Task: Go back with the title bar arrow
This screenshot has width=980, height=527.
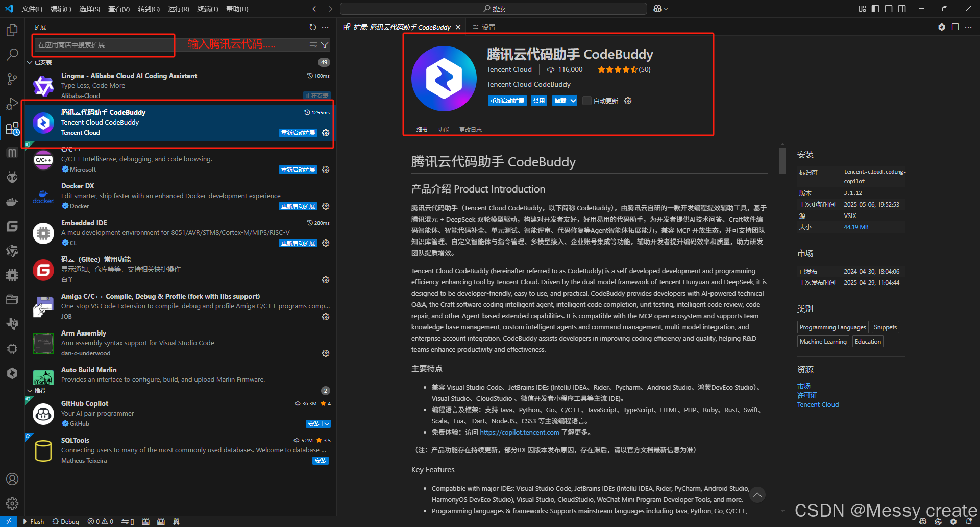Action: (x=315, y=9)
